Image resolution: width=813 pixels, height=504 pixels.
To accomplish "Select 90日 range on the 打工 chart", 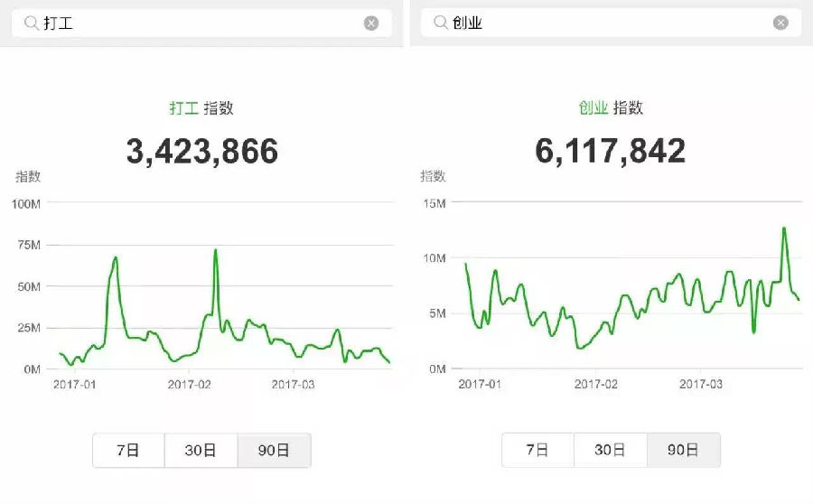I will pyautogui.click(x=275, y=450).
